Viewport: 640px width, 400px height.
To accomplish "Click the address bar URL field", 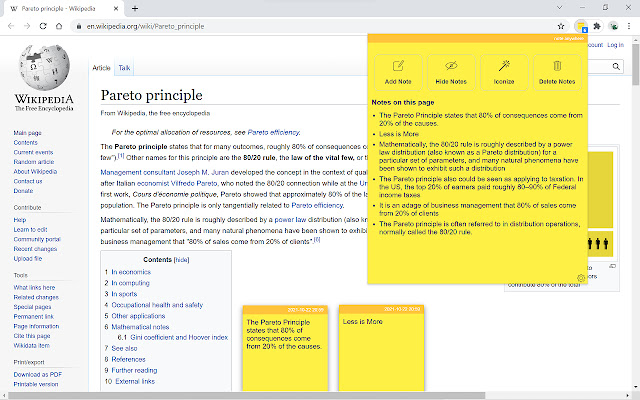I will point(300,26).
